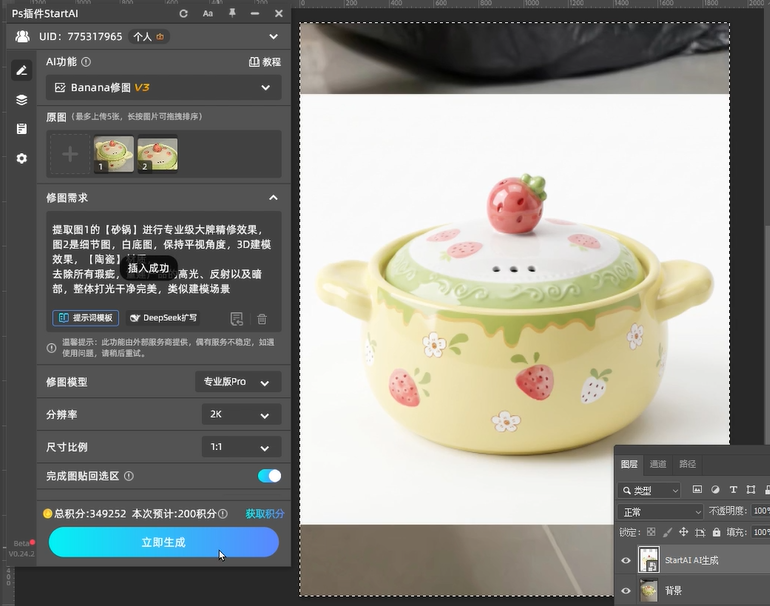The height and width of the screenshot is (606, 770).
Task: Select the StartAI AI生成 layer thumbnail
Action: click(648, 560)
